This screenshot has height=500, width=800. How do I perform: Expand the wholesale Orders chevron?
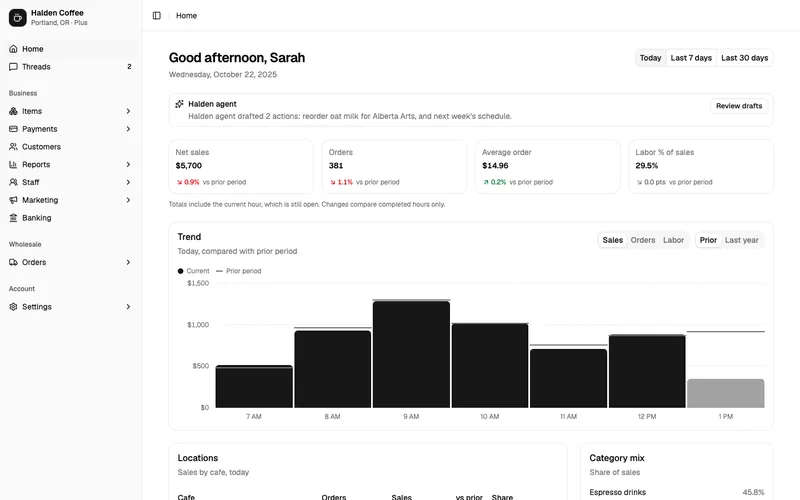click(128, 262)
